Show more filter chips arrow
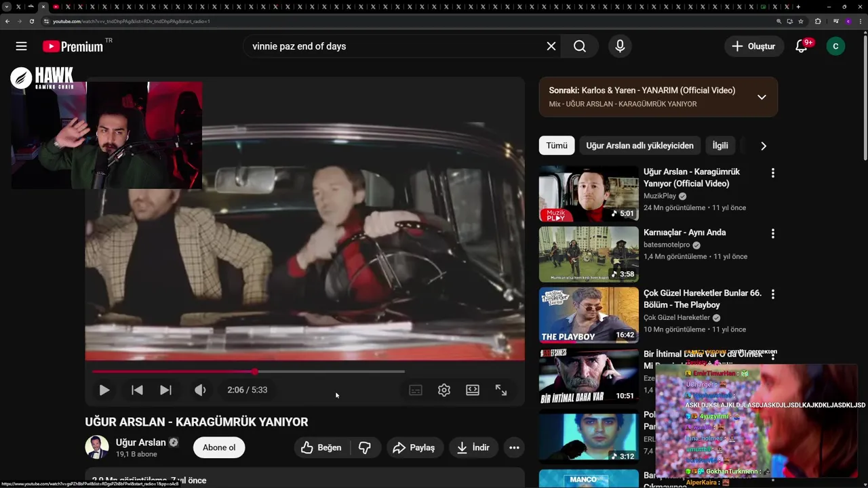Image resolution: width=868 pixels, height=488 pixels. coord(764,146)
